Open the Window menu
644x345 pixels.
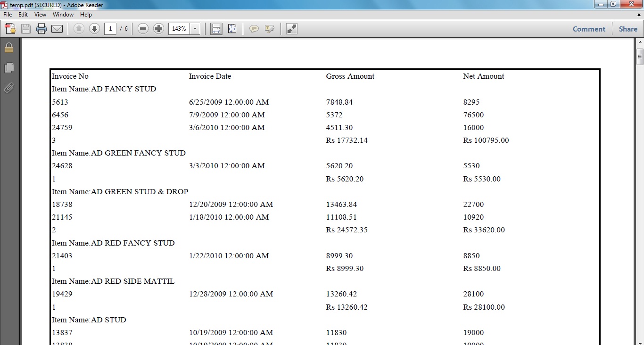coord(63,15)
